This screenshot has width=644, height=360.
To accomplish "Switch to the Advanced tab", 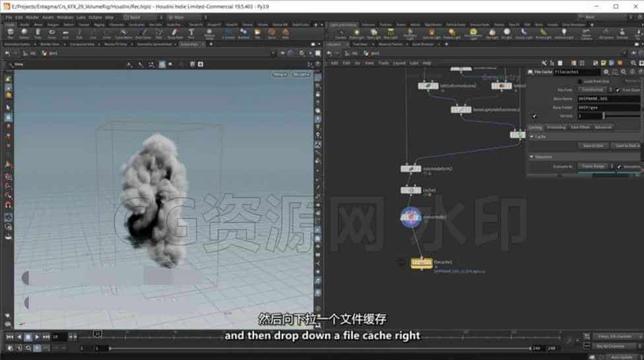I will coord(603,127).
